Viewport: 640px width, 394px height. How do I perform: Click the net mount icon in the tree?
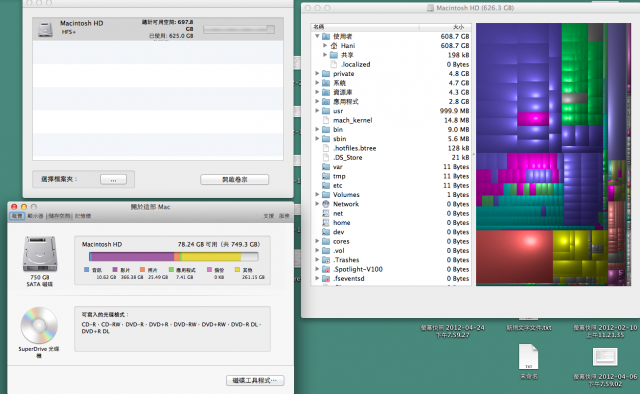point(326,213)
